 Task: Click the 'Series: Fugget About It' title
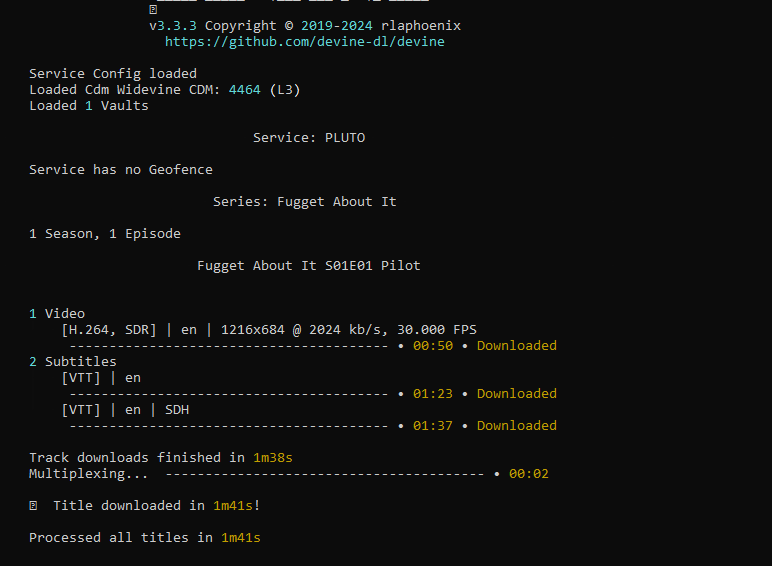(x=304, y=202)
